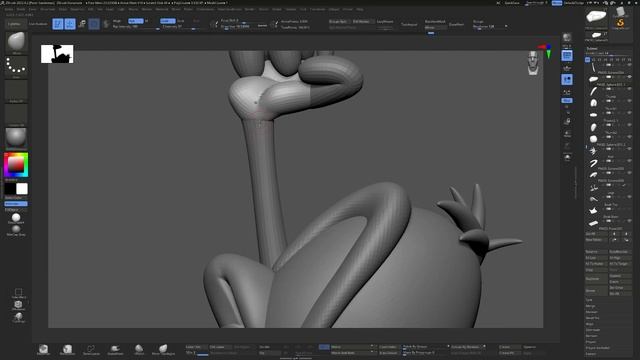Select the Move transform icon
This screenshot has width=640, height=360.
[x=82, y=24]
